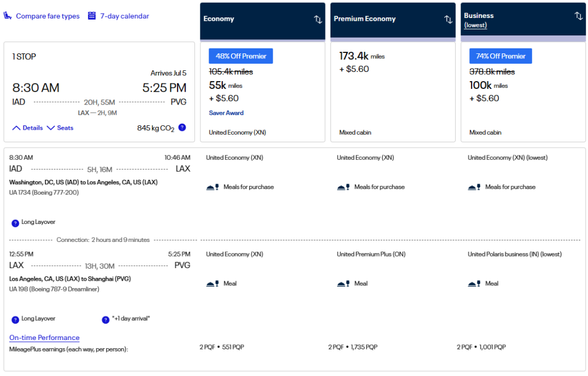Click the 845 kg CO2 emissions value

156,129
